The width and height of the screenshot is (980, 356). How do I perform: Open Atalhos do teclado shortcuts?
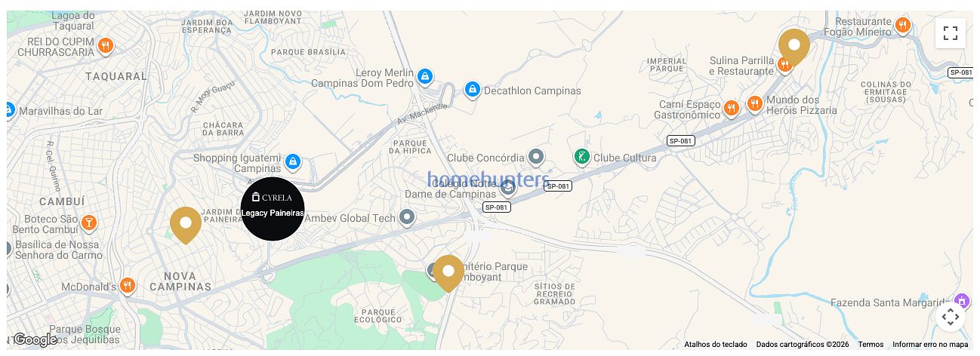click(716, 345)
